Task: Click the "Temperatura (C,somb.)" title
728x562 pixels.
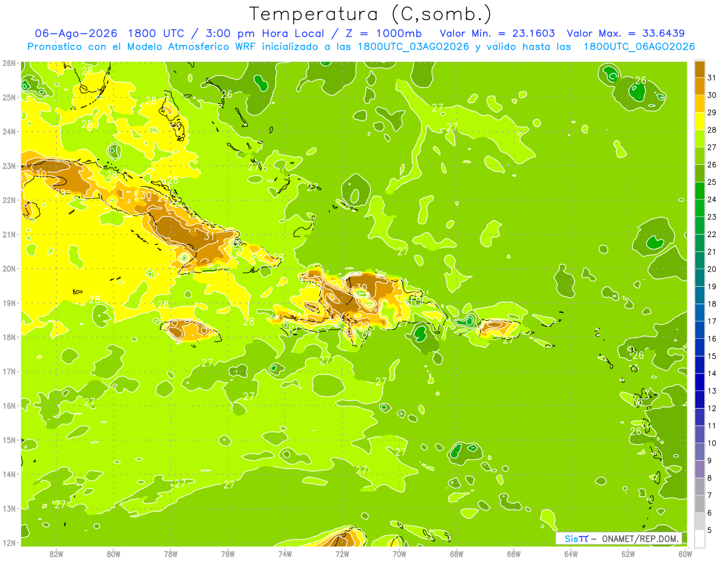Action: click(x=371, y=14)
